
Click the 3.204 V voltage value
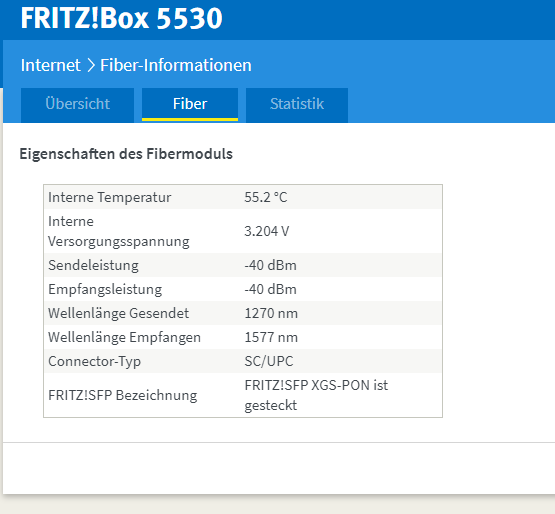(x=267, y=231)
